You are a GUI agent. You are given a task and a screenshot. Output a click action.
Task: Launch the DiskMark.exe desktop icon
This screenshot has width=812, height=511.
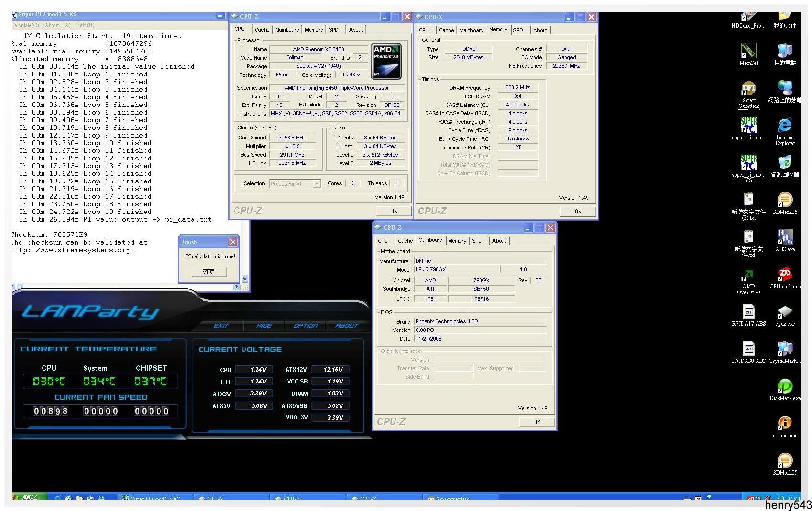(785, 387)
